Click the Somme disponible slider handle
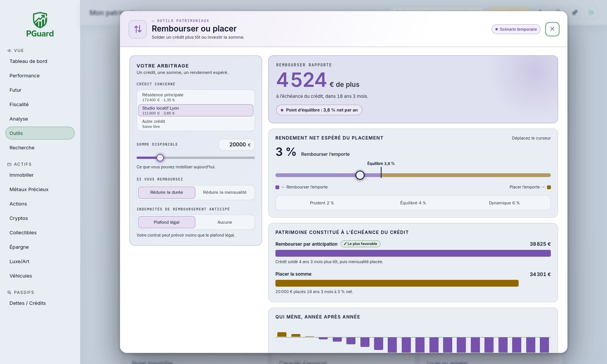 tap(160, 158)
